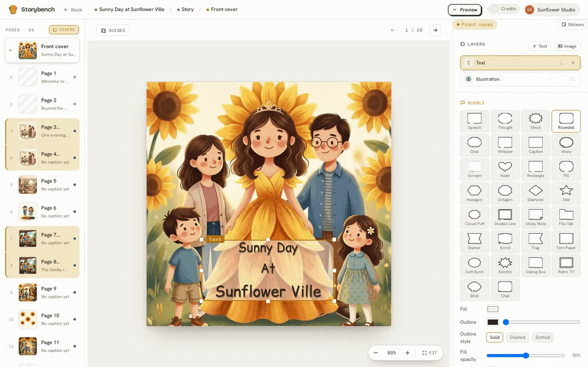Choose the Shout bubble shape
The height and width of the screenshot is (367, 588).
coord(536,121)
